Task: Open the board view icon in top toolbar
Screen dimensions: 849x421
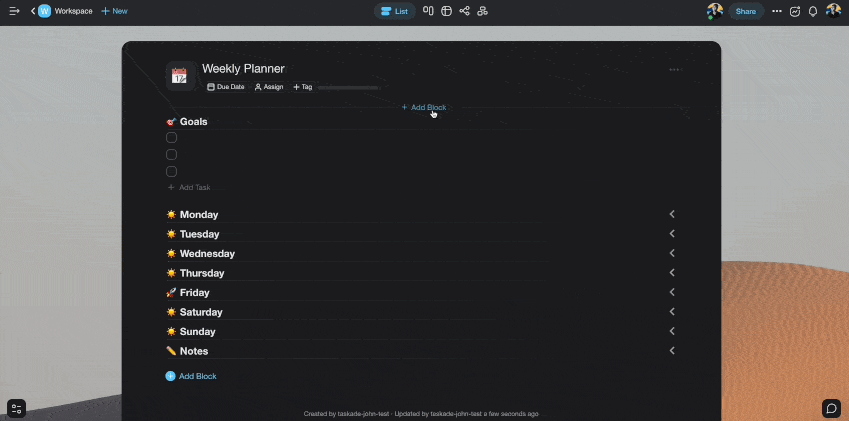Action: [428, 11]
